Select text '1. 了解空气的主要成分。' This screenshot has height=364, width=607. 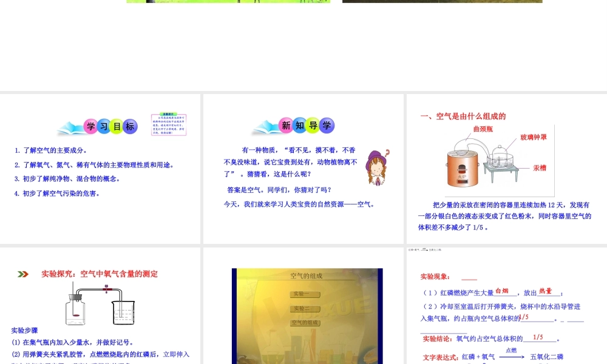pyautogui.click(x=51, y=150)
